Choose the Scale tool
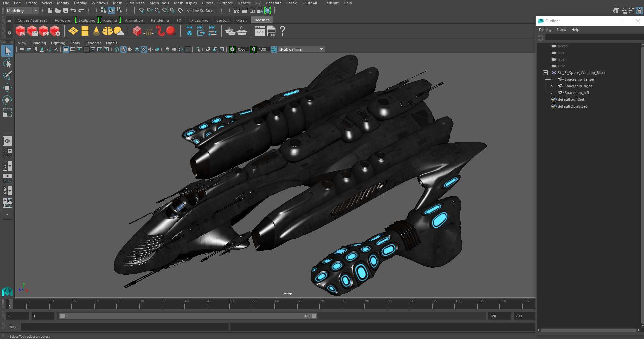644x339 pixels. coord(7,113)
